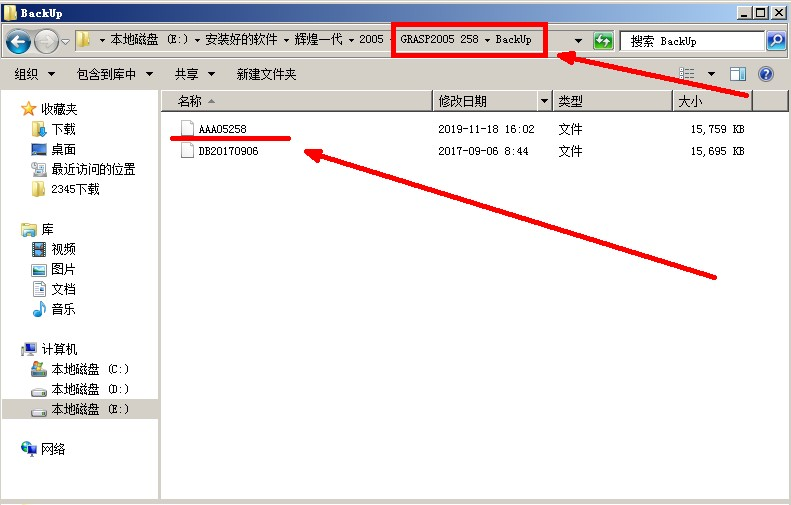This screenshot has width=791, height=505.
Task: Open the view options dropdown arrow
Action: (x=711, y=74)
